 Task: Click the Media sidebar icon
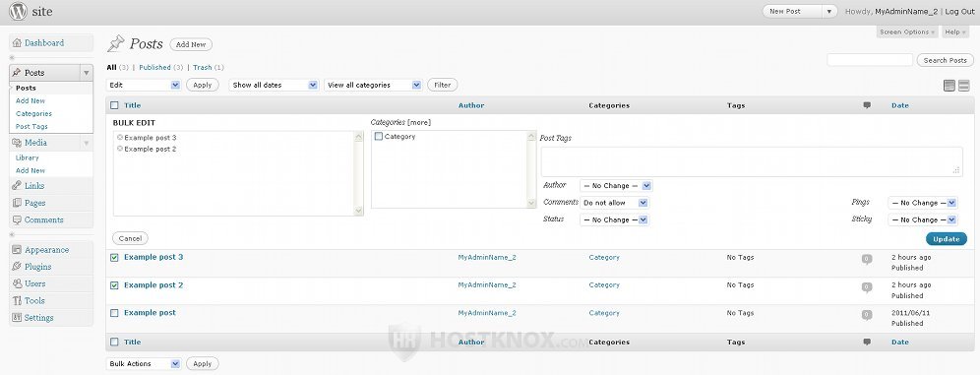click(x=17, y=143)
